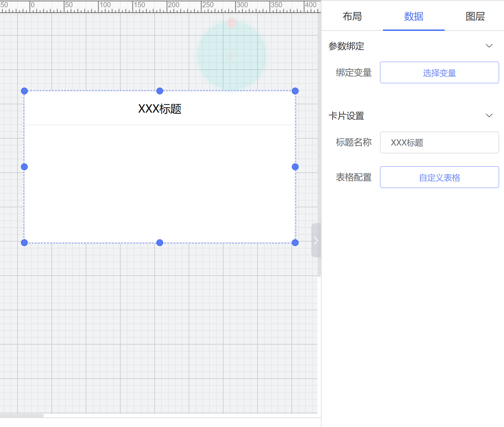Click the XXX标题 heading on the canvas card
This screenshot has height=427, width=504.
pyautogui.click(x=160, y=109)
